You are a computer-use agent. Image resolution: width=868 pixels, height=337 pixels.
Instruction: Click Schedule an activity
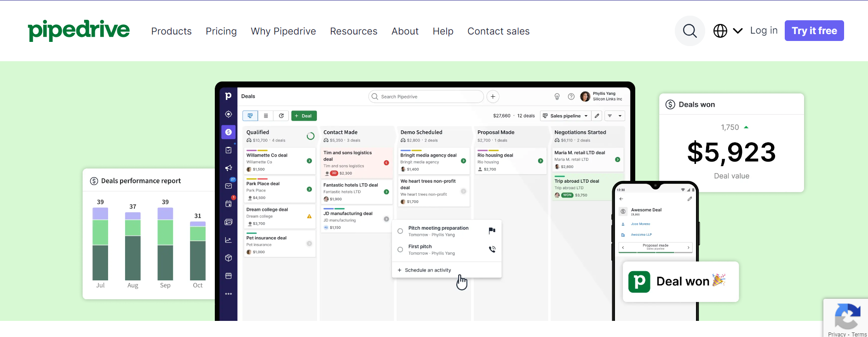coord(424,270)
